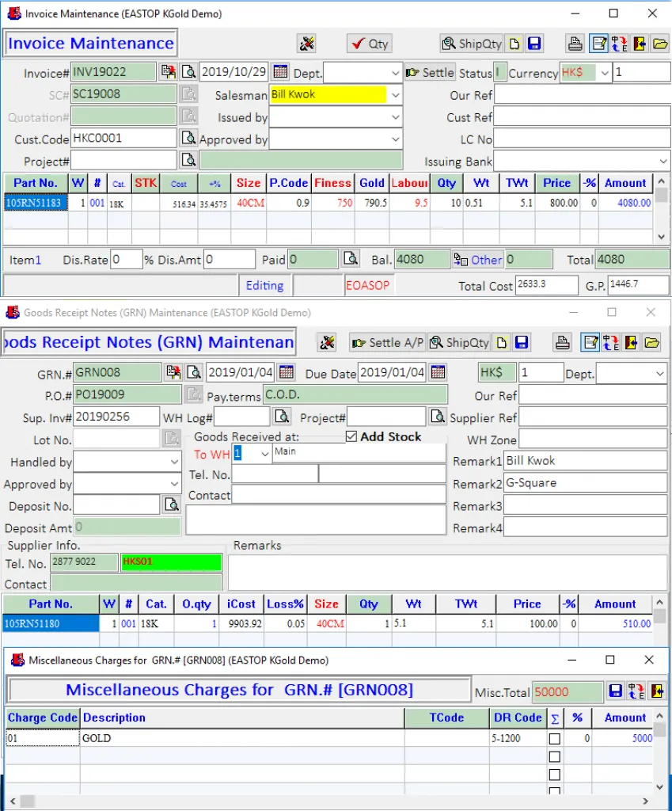Click the exit door icon in Miscellaneous Charges window
The width and height of the screenshot is (672, 811).
(x=656, y=691)
